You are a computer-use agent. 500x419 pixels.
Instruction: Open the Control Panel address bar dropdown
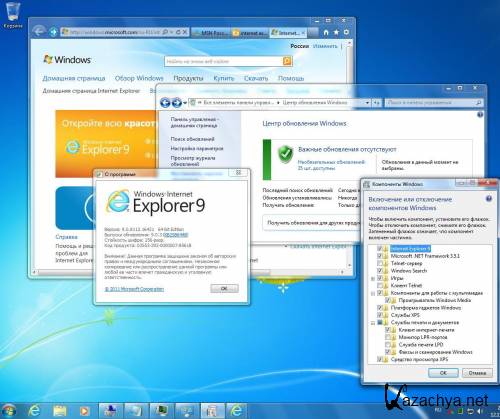(367, 103)
